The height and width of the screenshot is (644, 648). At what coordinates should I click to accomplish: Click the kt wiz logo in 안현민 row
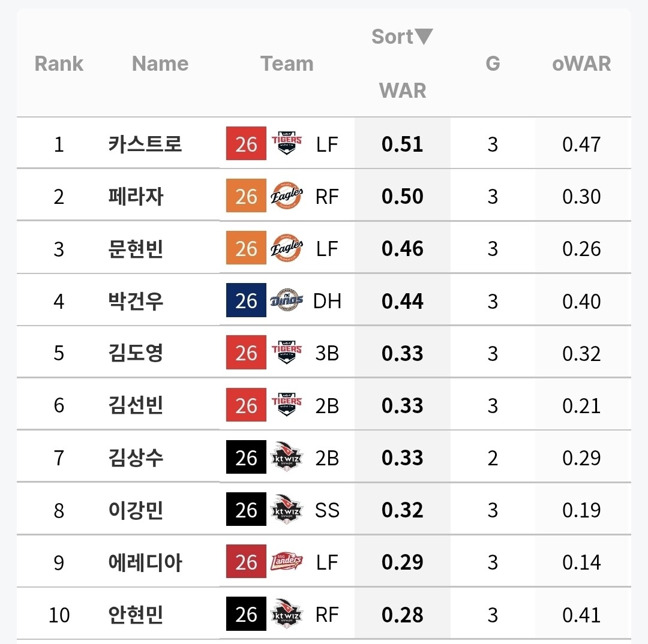tap(286, 613)
